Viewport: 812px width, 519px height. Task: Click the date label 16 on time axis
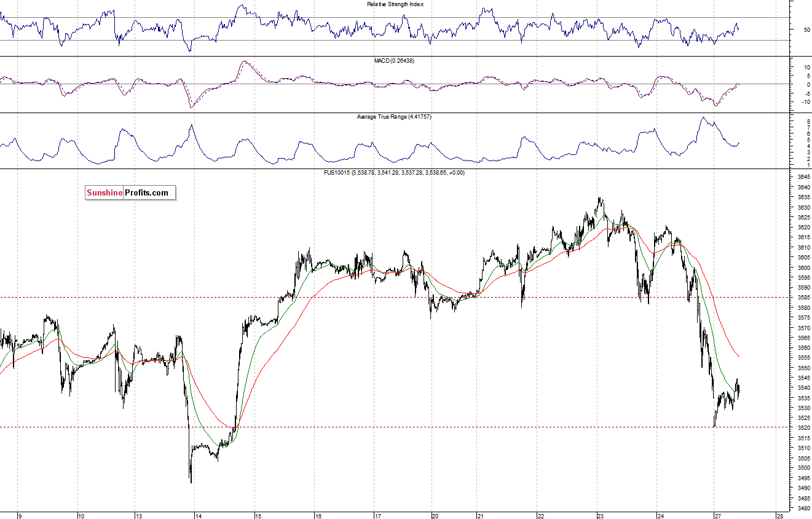[318, 516]
